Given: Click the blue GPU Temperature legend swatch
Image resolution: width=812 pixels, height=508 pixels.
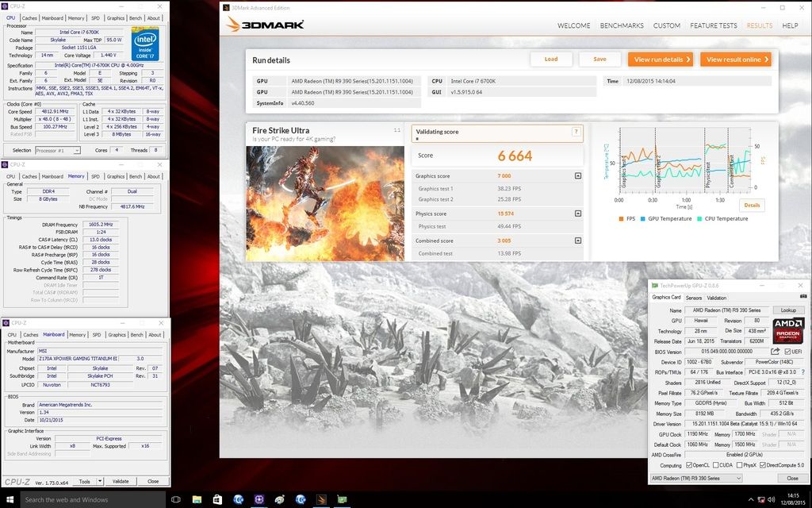Looking at the screenshot, I should pyautogui.click(x=642, y=219).
